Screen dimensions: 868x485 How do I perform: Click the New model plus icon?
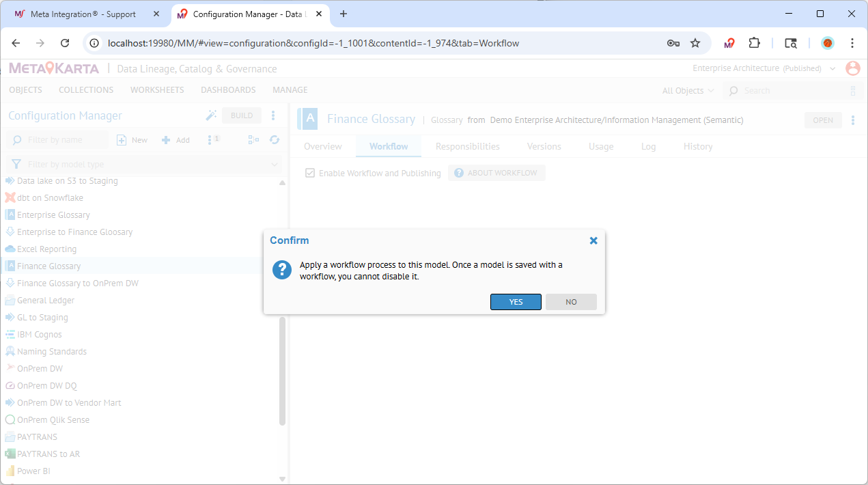click(x=122, y=140)
